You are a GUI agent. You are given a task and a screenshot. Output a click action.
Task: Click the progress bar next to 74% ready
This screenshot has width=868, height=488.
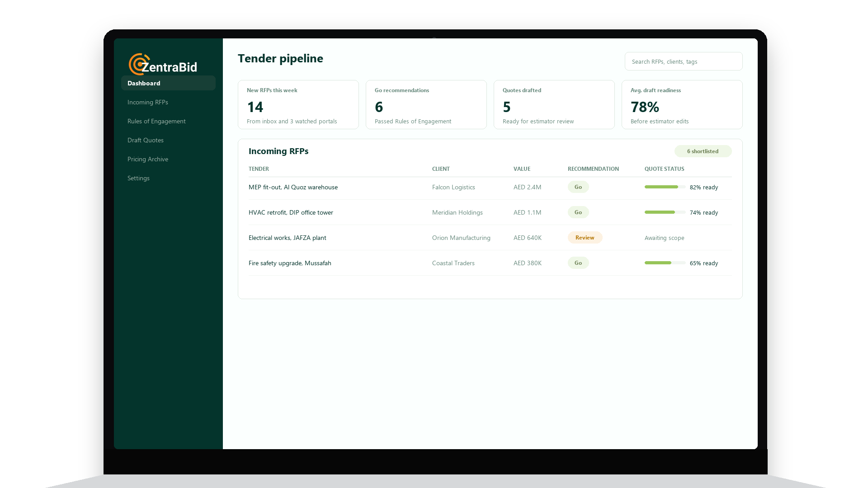(x=665, y=212)
